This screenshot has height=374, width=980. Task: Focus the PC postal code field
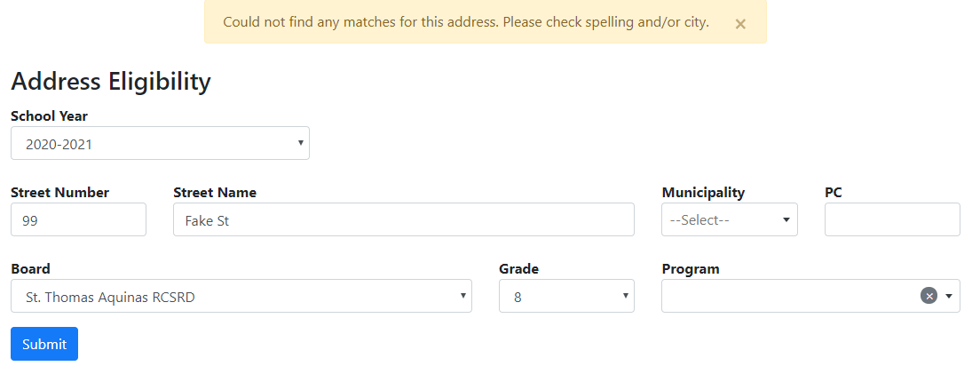click(x=891, y=219)
